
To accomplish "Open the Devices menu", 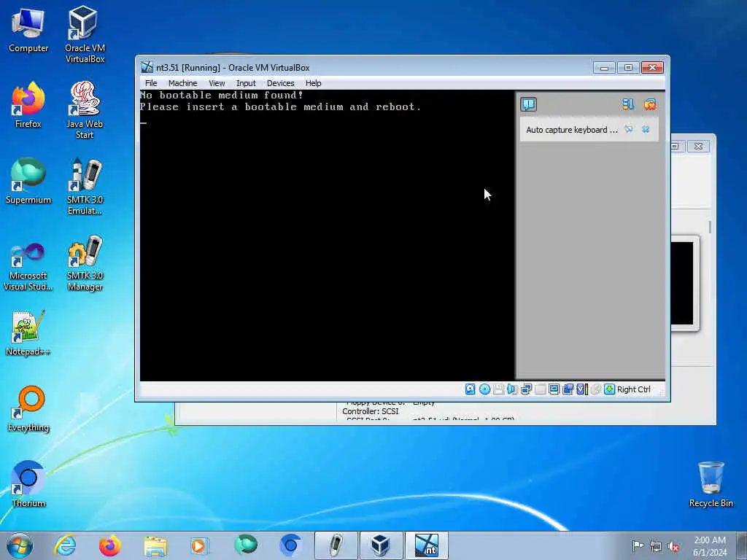I will [281, 83].
